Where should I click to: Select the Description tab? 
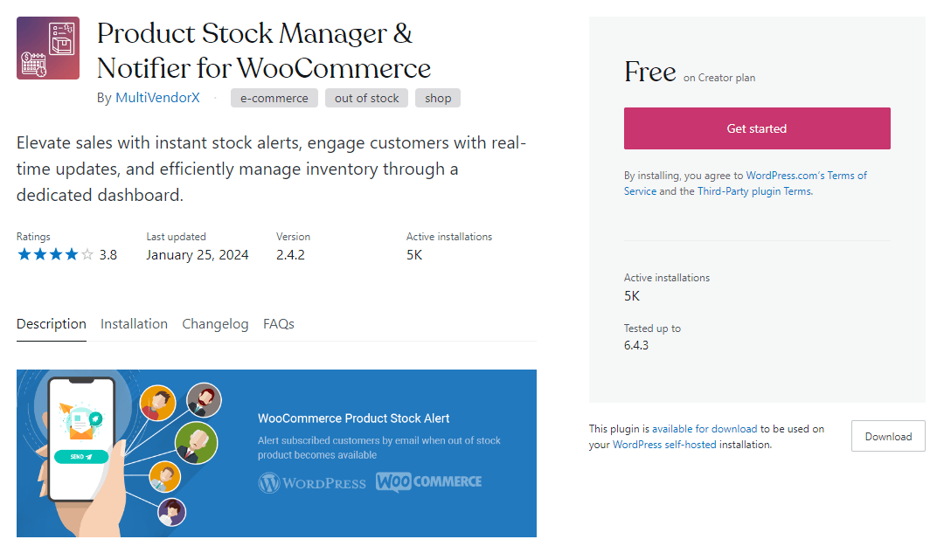point(51,323)
